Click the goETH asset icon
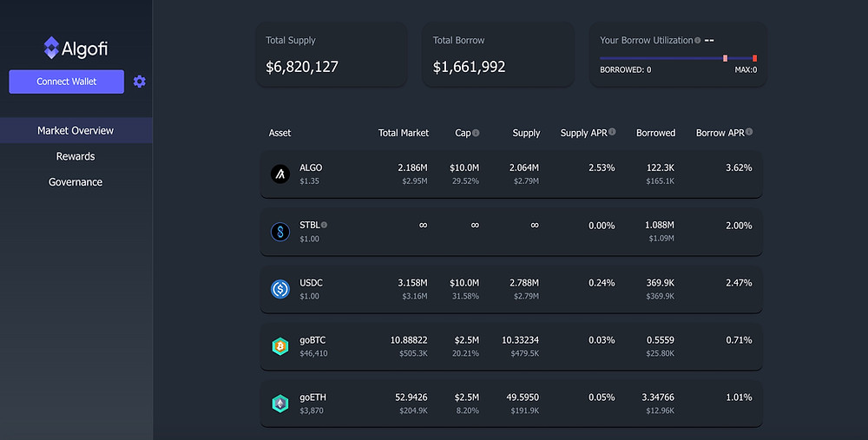The image size is (868, 440). tap(280, 404)
